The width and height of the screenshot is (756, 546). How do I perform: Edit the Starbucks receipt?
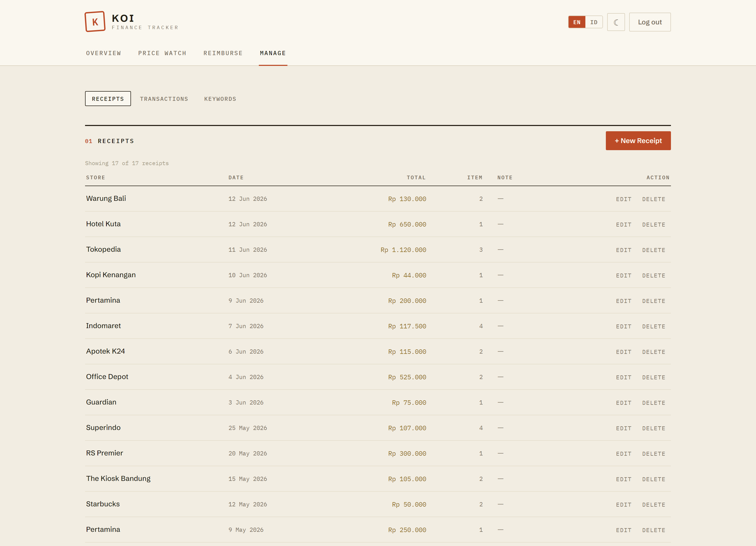(624, 505)
